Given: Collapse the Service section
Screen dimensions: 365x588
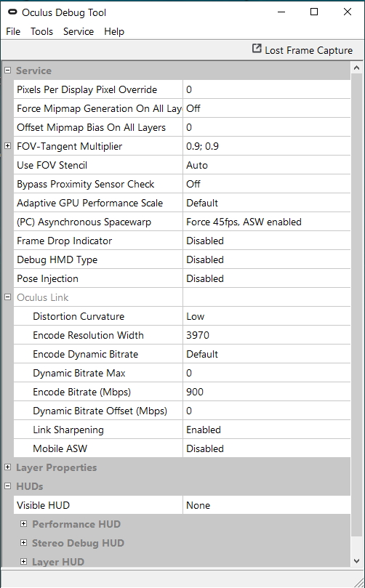Looking at the screenshot, I should 7,70.
